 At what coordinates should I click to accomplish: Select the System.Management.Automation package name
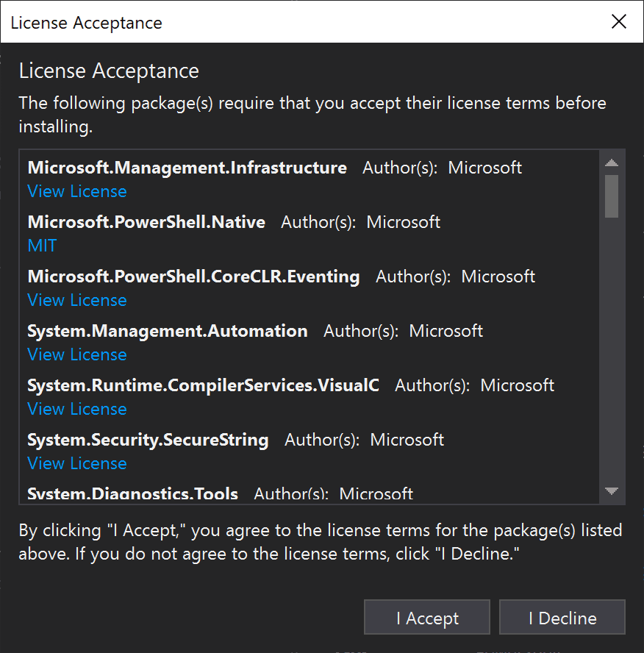coord(168,331)
